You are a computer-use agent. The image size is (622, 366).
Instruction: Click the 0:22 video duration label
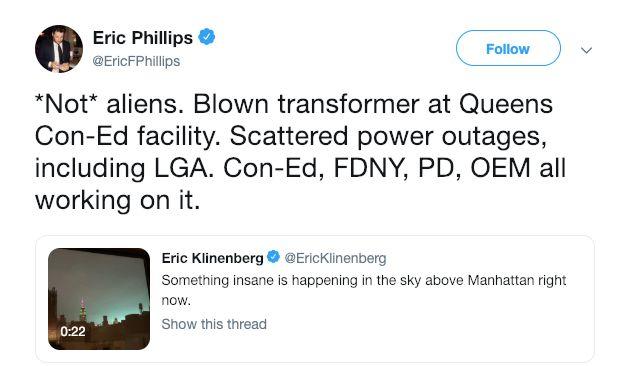[73, 332]
